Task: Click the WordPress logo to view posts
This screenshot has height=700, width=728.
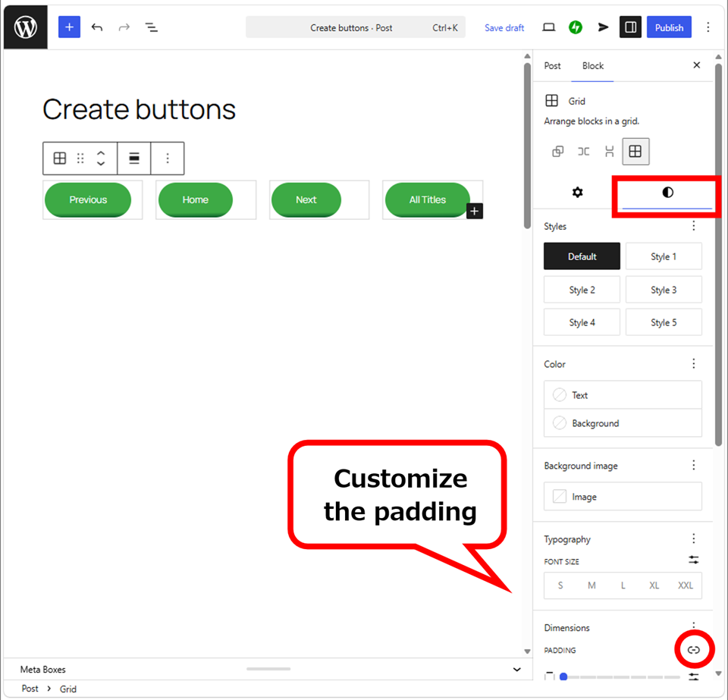Action: (x=26, y=27)
